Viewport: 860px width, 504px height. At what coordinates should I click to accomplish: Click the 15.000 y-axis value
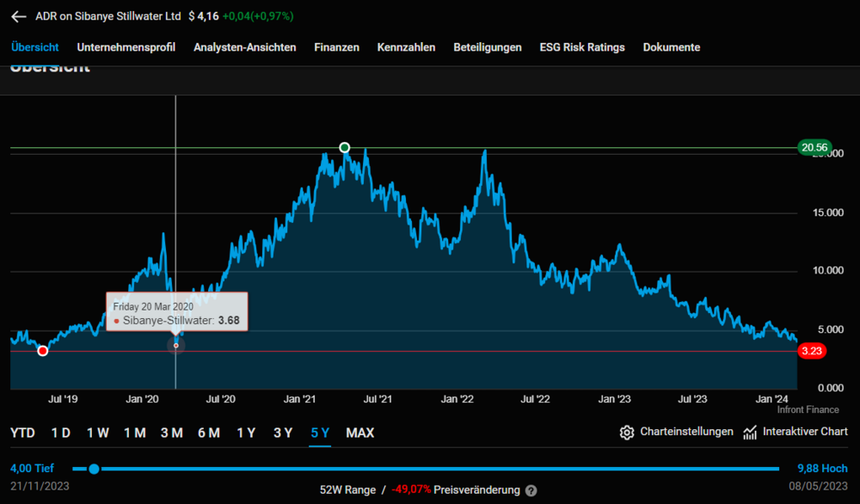828,212
